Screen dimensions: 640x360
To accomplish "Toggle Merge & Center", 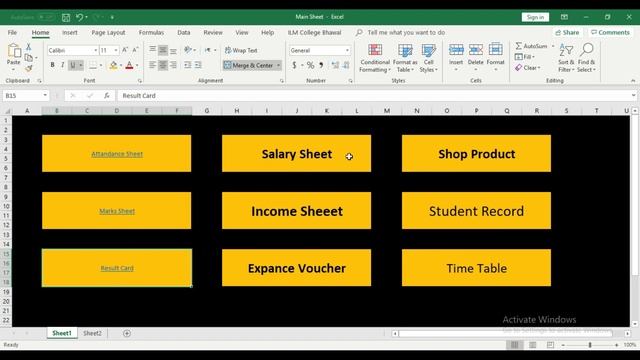I will [249, 65].
